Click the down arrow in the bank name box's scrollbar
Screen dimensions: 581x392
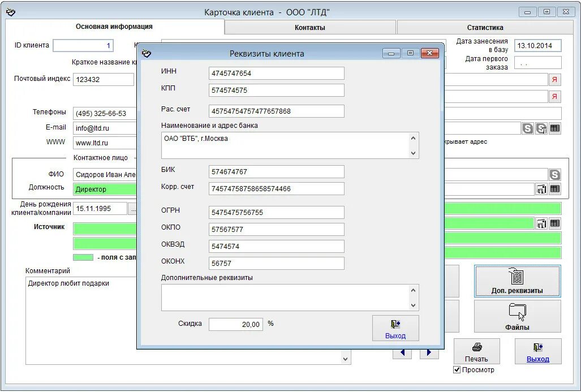pos(413,153)
